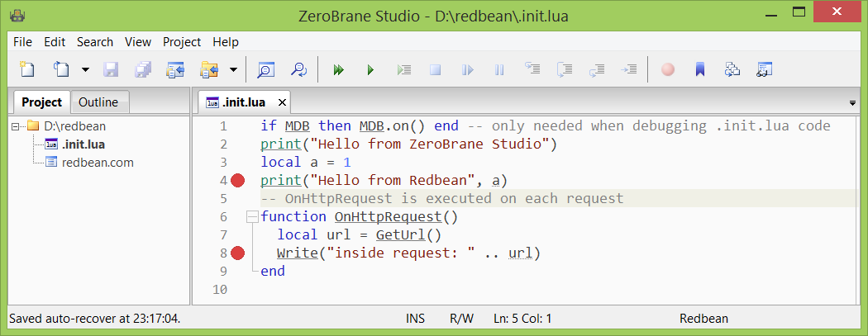Image resolution: width=868 pixels, height=336 pixels.
Task: Open the Stack window toolbar icon
Action: (x=732, y=69)
